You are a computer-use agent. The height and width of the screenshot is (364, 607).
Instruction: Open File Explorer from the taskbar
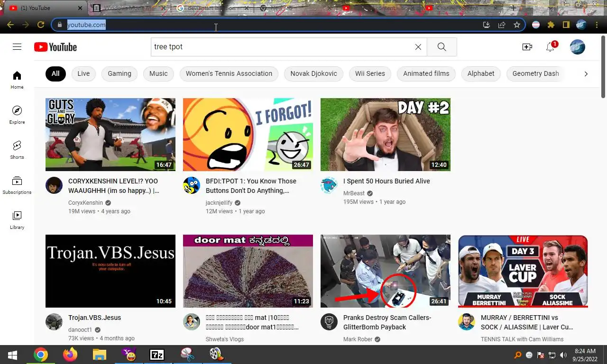(x=99, y=355)
